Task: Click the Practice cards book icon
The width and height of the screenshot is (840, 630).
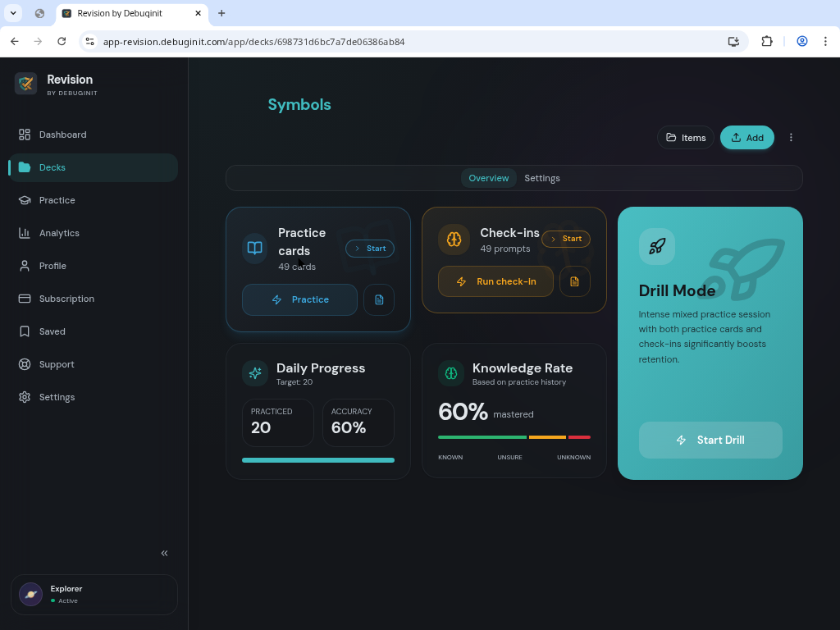Action: (x=255, y=248)
